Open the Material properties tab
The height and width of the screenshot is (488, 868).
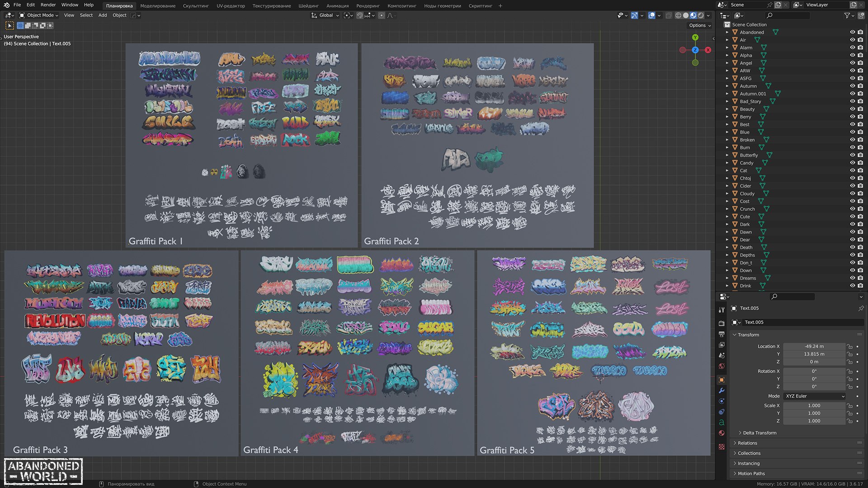click(722, 433)
